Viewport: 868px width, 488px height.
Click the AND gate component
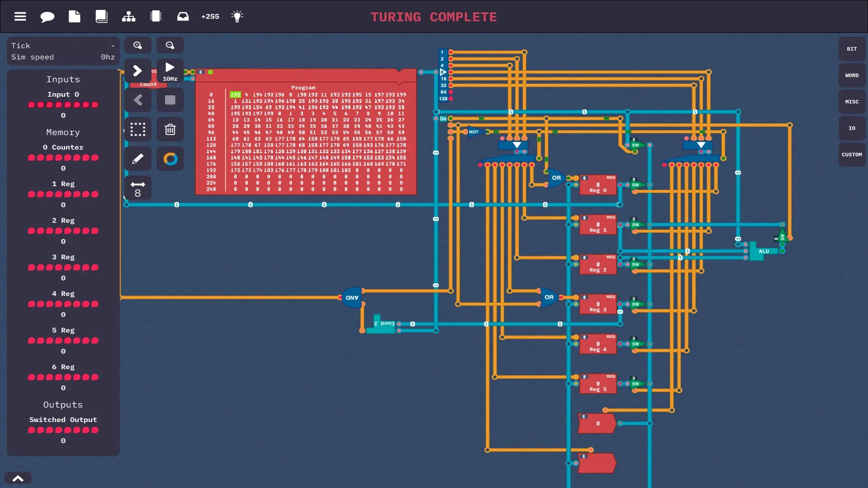352,297
